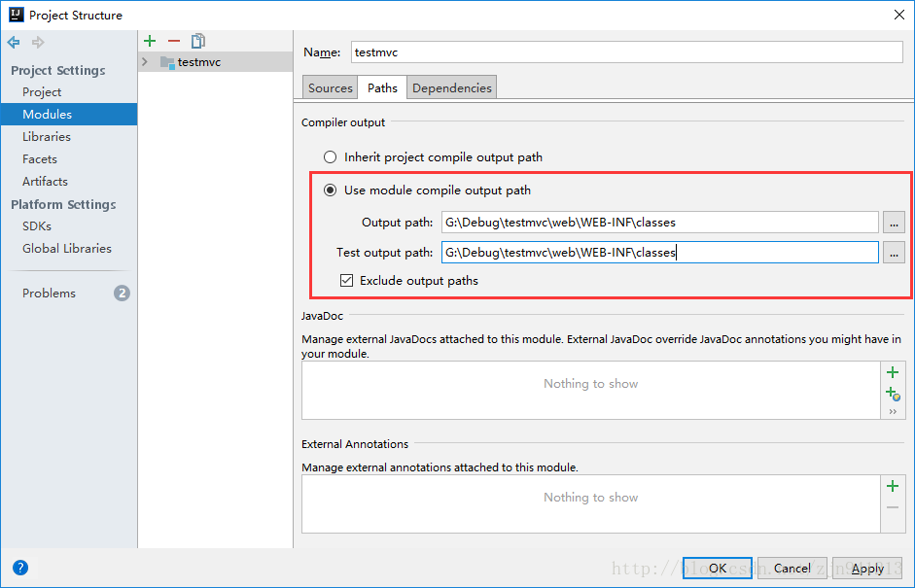The image size is (915, 588).
Task: Click the Apply button
Action: coord(867,568)
